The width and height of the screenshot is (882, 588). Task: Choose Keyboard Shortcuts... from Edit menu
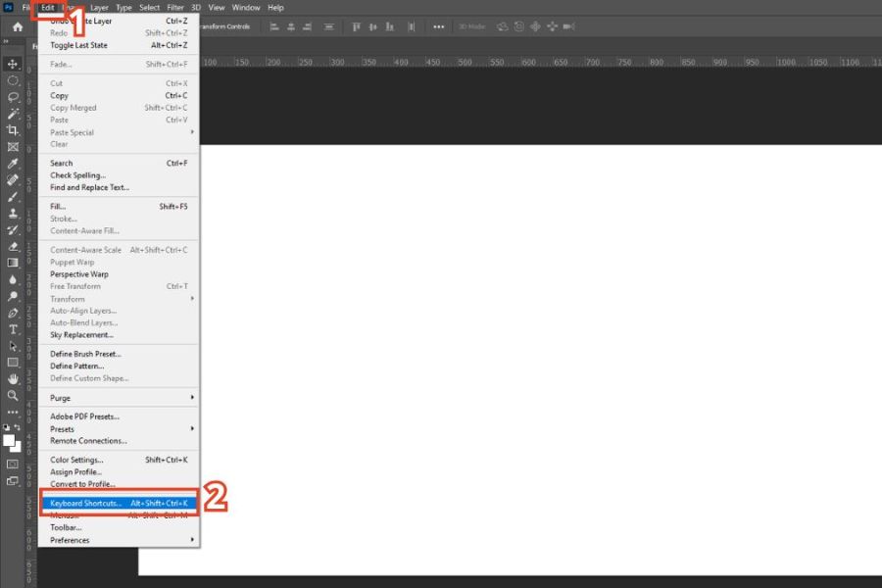(118, 503)
